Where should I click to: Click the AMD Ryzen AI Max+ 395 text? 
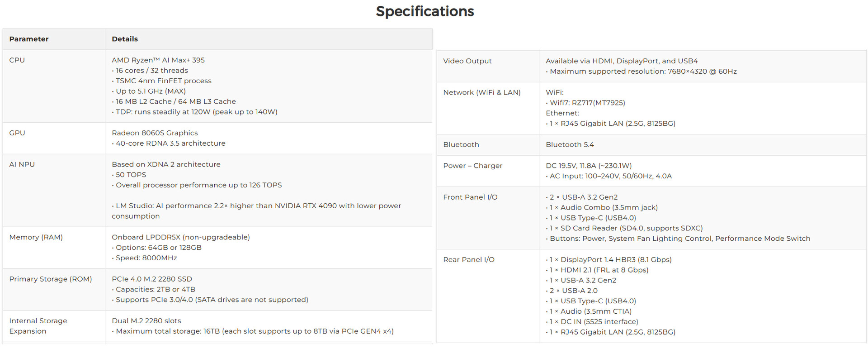pos(158,60)
